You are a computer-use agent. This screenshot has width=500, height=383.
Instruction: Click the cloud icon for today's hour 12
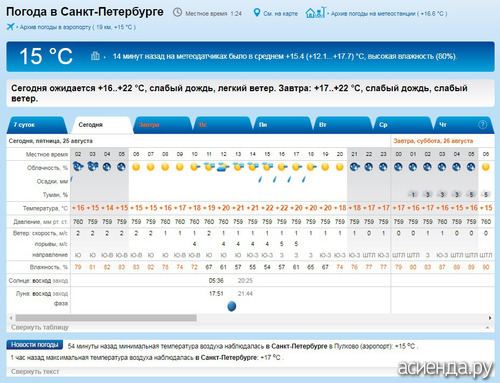[223, 167]
